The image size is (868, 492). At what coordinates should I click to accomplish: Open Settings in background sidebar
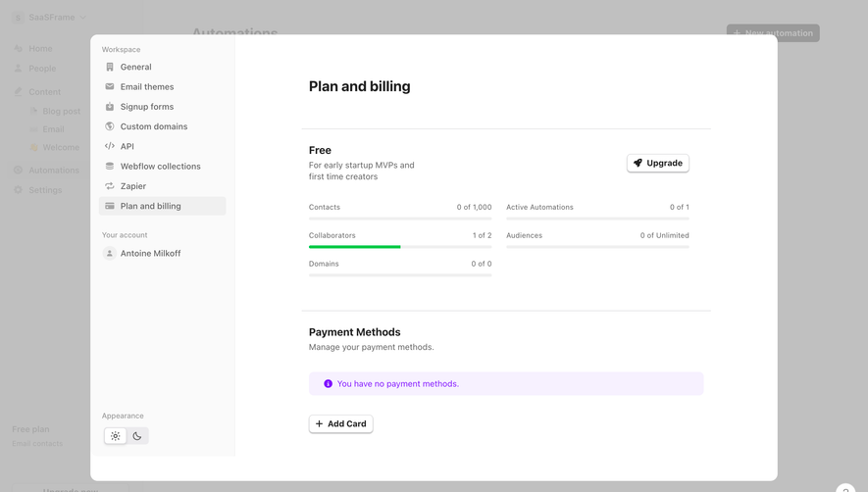pyautogui.click(x=45, y=190)
